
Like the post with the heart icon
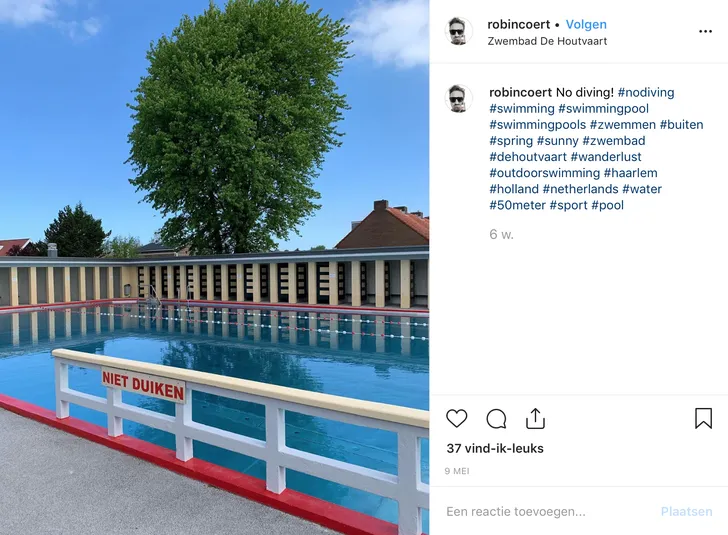tap(456, 418)
